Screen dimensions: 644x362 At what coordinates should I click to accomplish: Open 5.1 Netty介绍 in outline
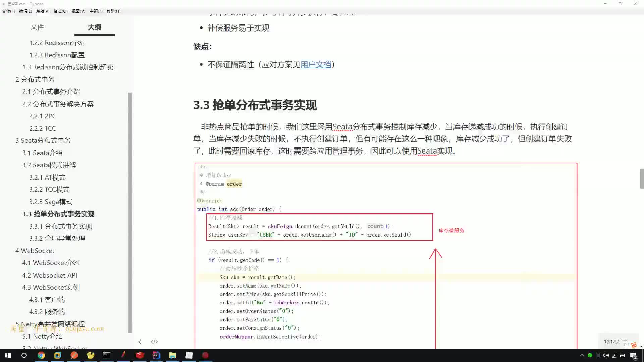[x=42, y=336]
